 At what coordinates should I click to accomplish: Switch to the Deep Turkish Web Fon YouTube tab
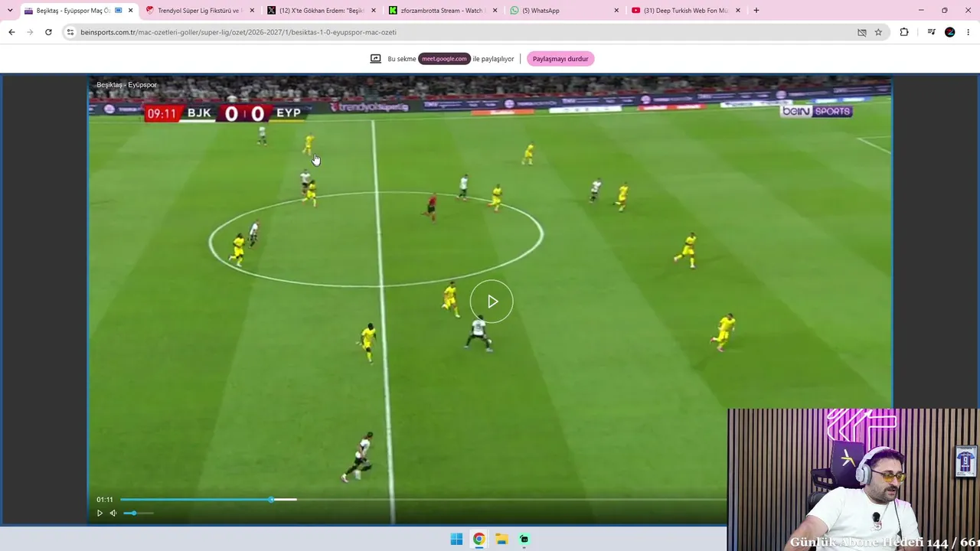click(x=687, y=11)
